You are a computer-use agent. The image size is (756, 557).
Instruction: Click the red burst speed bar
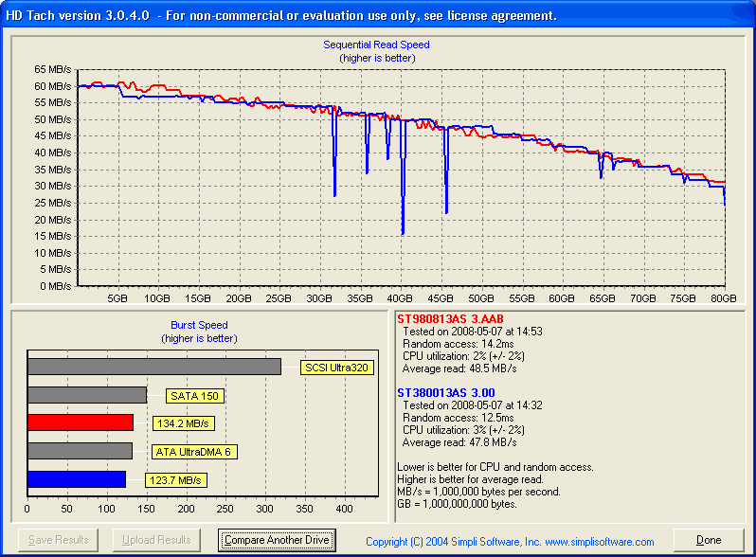(81, 422)
